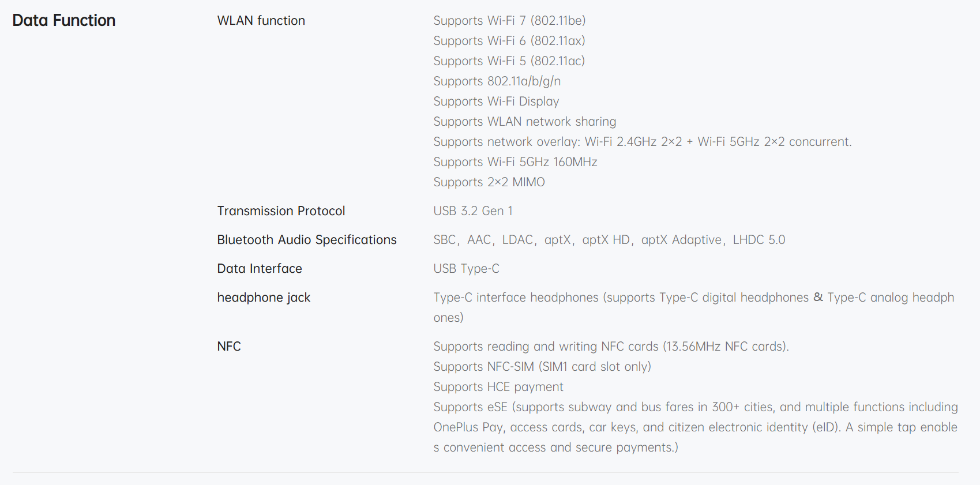Click the Bluetooth codec list starting with SBC
The image size is (980, 485).
click(609, 240)
